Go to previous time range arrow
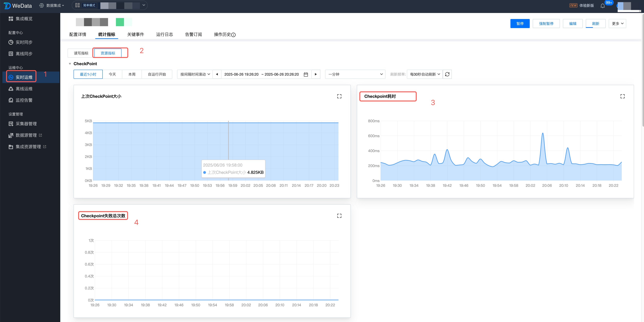The width and height of the screenshot is (644, 322). click(217, 74)
